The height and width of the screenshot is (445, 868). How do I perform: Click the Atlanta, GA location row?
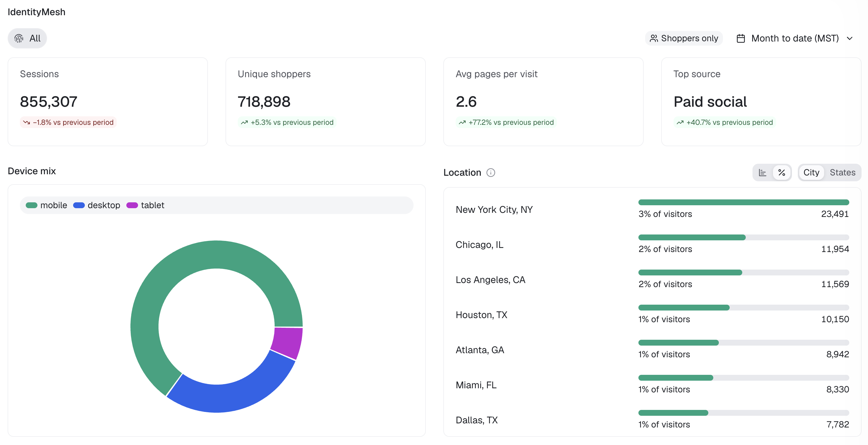tap(652, 350)
